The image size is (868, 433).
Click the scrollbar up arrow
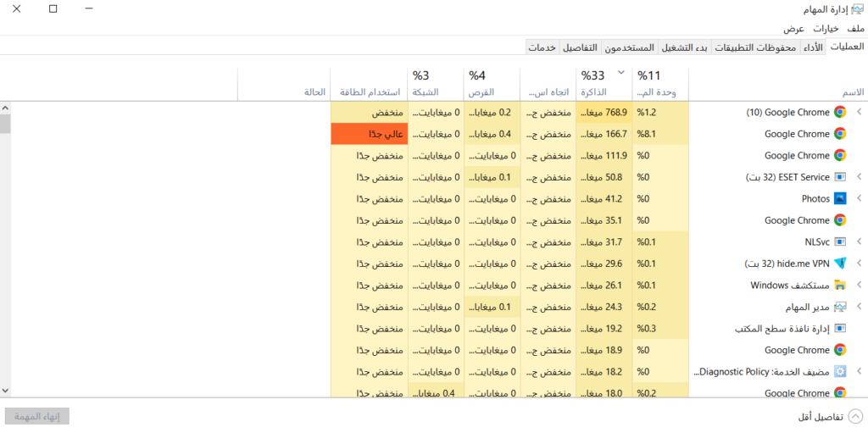[x=6, y=108]
